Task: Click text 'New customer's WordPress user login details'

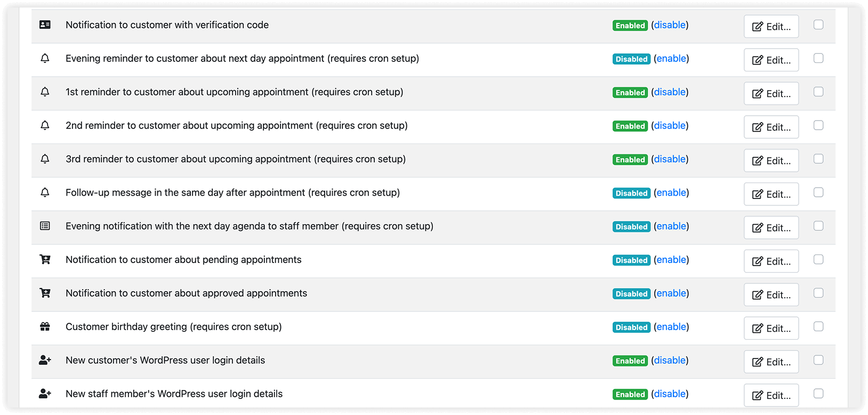Action: click(165, 361)
